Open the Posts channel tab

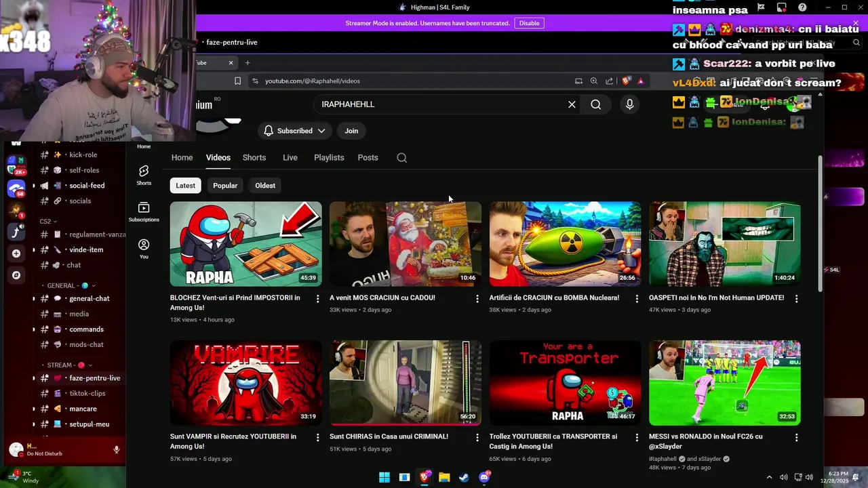[368, 158]
